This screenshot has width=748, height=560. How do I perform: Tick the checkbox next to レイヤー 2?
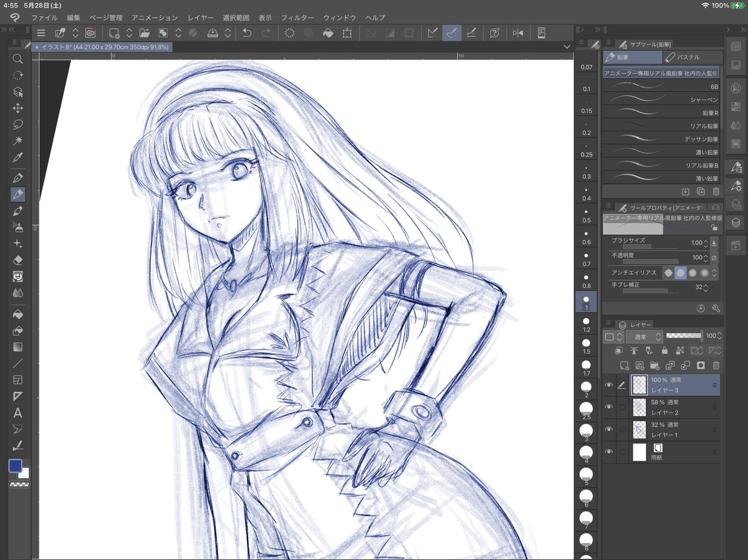point(623,407)
